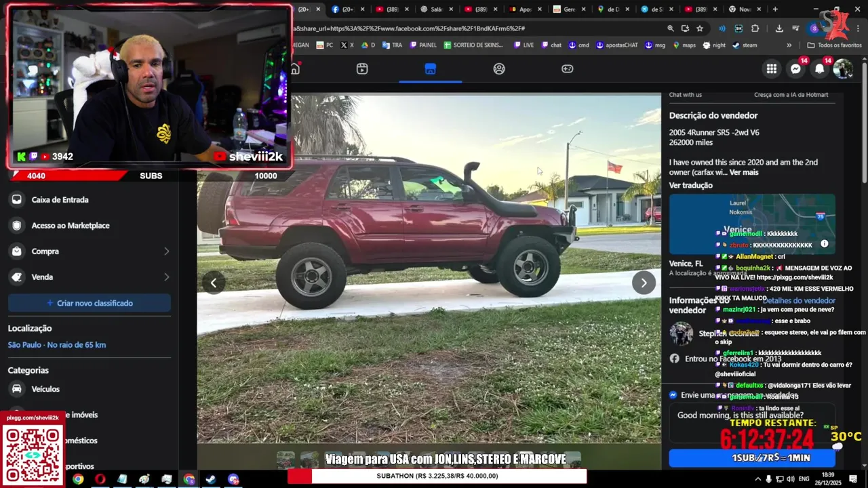
Task: Open the Twitch LIVE bookmark
Action: [x=524, y=45]
